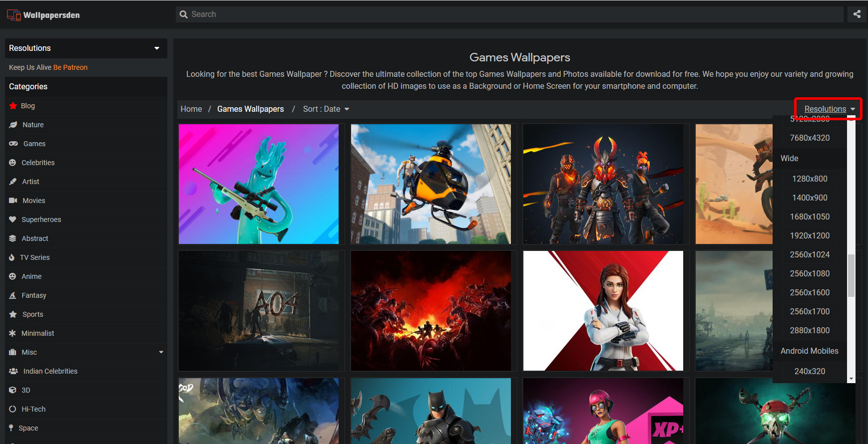Open the Black Widow red white wallpaper

[603, 311]
